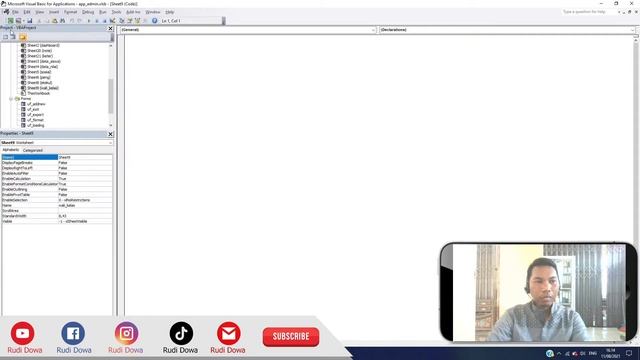Select Sheet9 module in project tree
This screenshot has height=360, width=640.
(43, 88)
